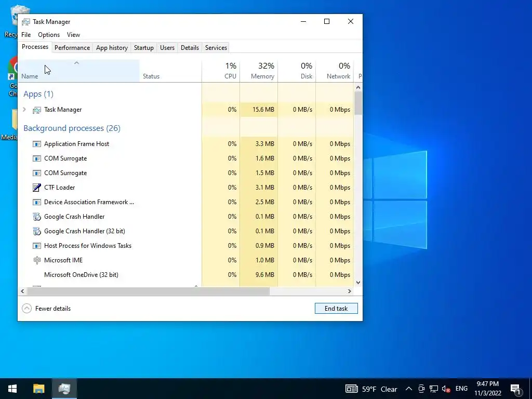Switch to the Performance tab

[x=72, y=48]
